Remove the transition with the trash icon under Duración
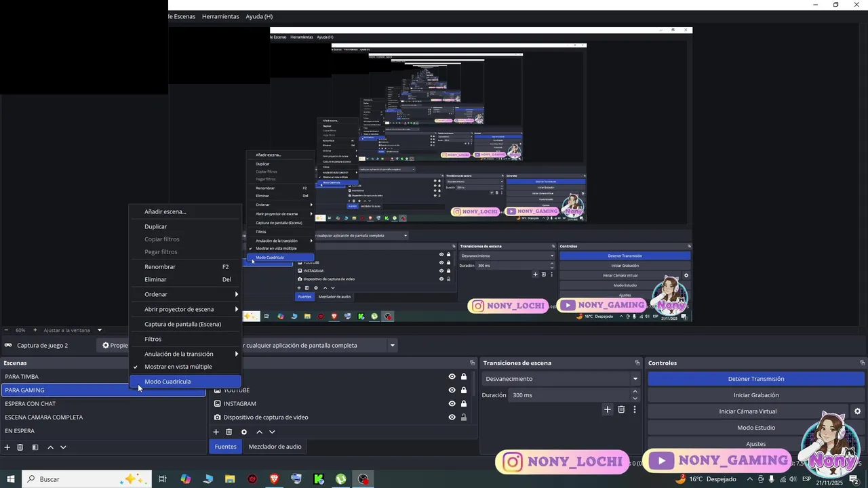The width and height of the screenshot is (868, 488). [x=621, y=409]
